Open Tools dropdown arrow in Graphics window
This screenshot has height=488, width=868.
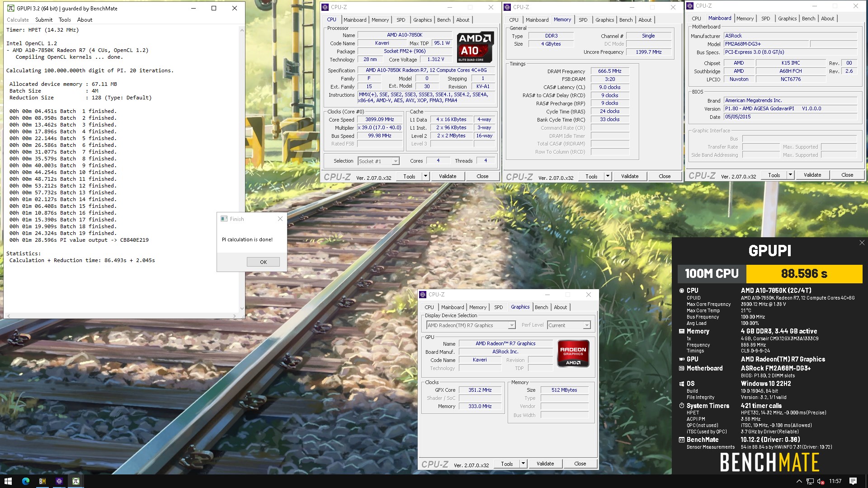(x=523, y=464)
